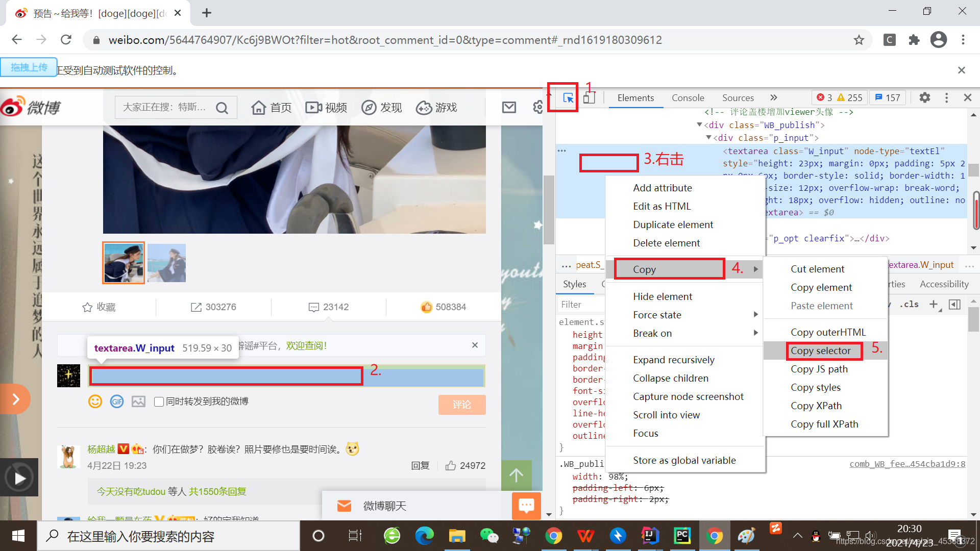Screen dimensions: 980x551
Task: Toggle the computed styles sidebar pane
Action: point(954,305)
